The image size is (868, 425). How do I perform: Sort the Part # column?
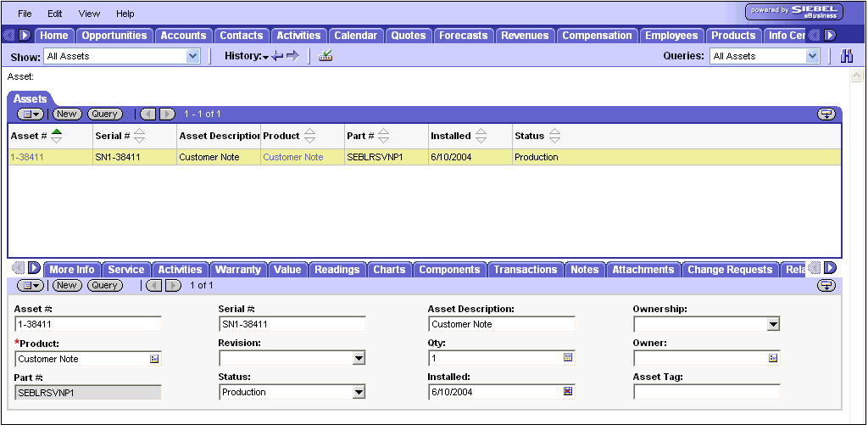click(383, 136)
